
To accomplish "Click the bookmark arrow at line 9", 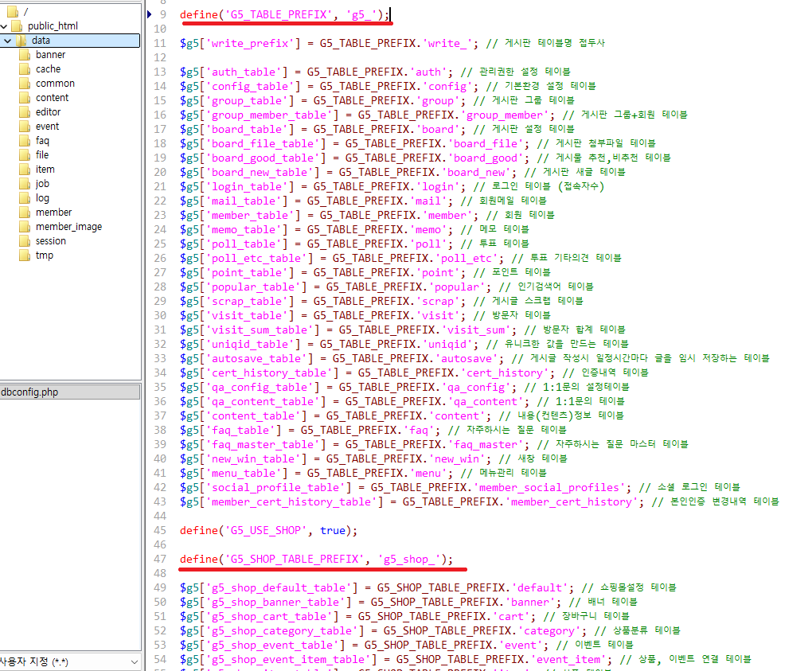I will (150, 14).
